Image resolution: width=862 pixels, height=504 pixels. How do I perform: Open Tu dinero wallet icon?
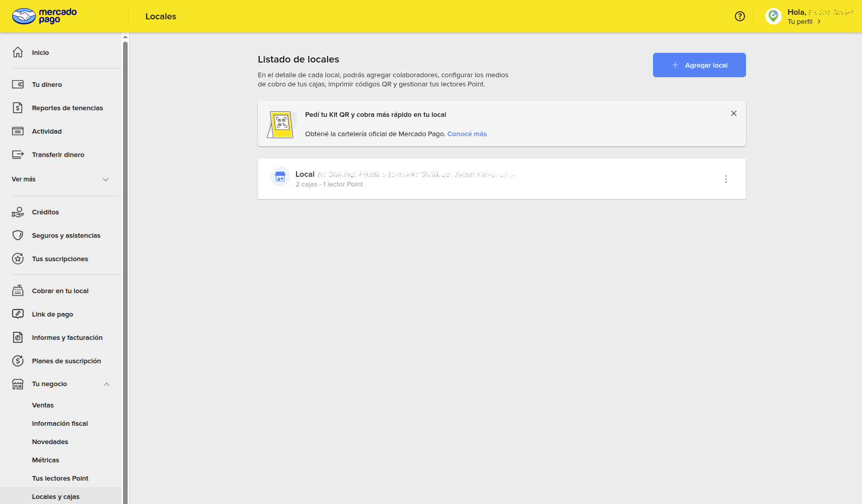(18, 84)
